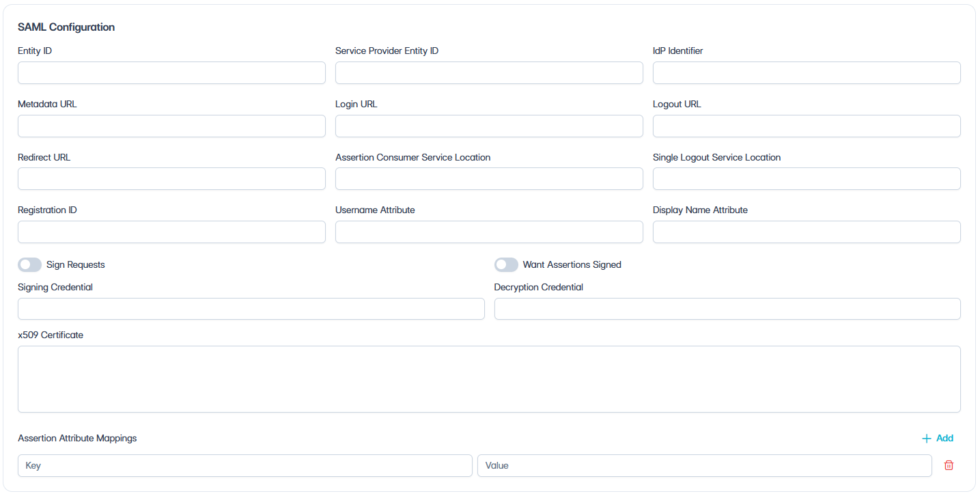Click the Key mapping input
The image size is (980, 496).
click(x=245, y=465)
